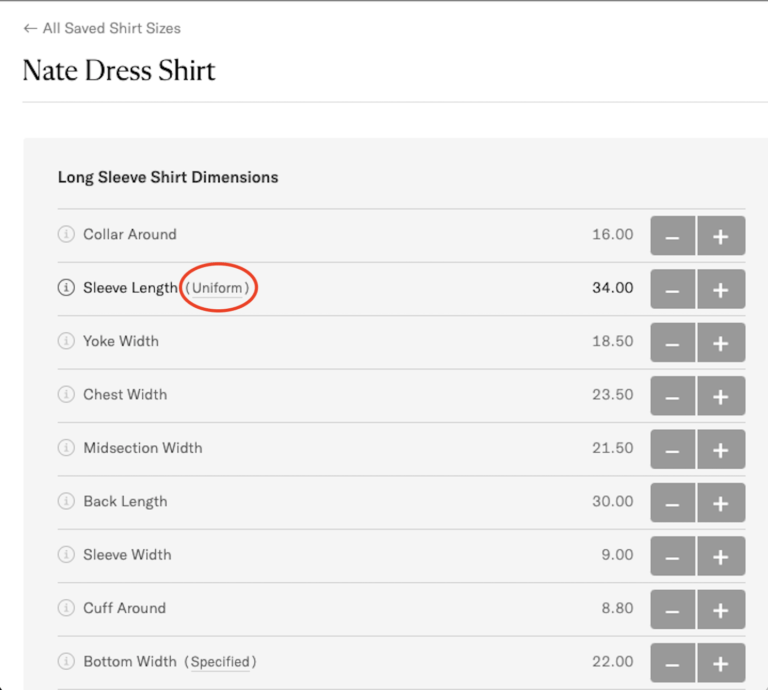768x690 pixels.
Task: Show info for Chest Width
Action: click(x=66, y=395)
